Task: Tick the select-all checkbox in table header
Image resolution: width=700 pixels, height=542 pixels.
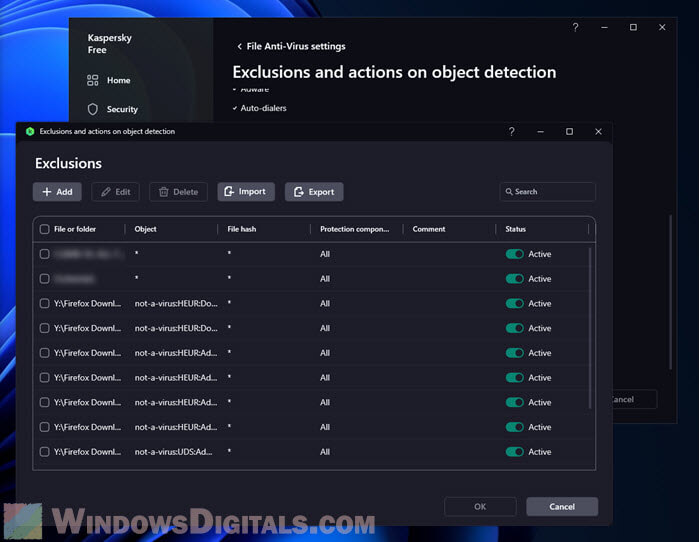Action: click(x=44, y=229)
